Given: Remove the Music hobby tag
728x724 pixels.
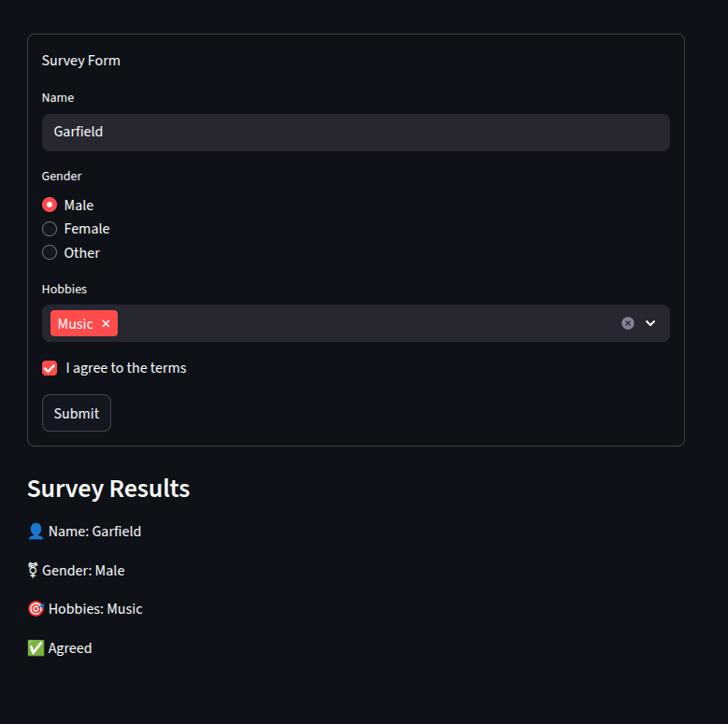Looking at the screenshot, I should pyautogui.click(x=106, y=323).
